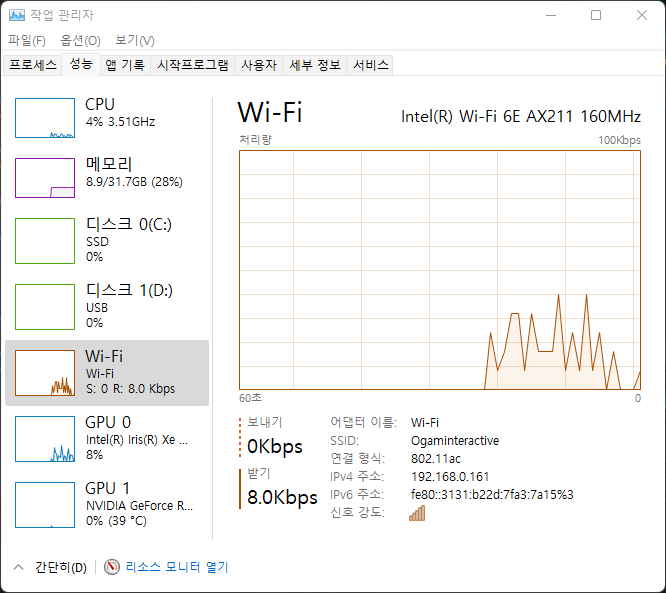This screenshot has width=666, height=593.
Task: Open the 리소스 모니터 열기 link
Action: [176, 567]
